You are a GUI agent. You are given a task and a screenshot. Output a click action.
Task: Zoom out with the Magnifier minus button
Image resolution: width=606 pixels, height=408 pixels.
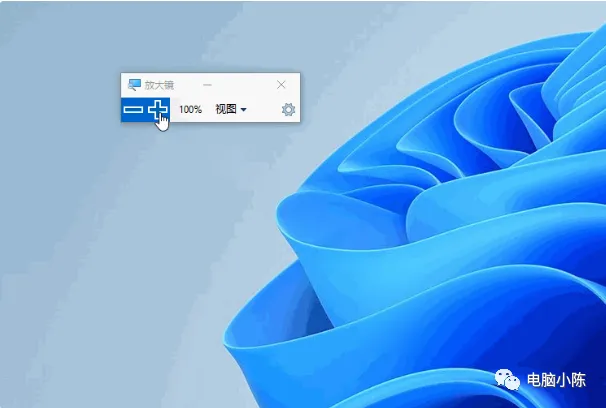point(133,110)
